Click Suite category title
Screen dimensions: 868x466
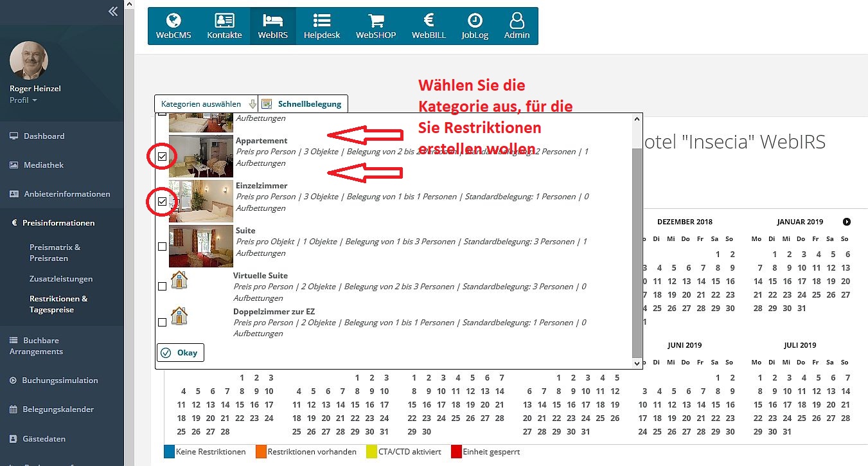[245, 231]
